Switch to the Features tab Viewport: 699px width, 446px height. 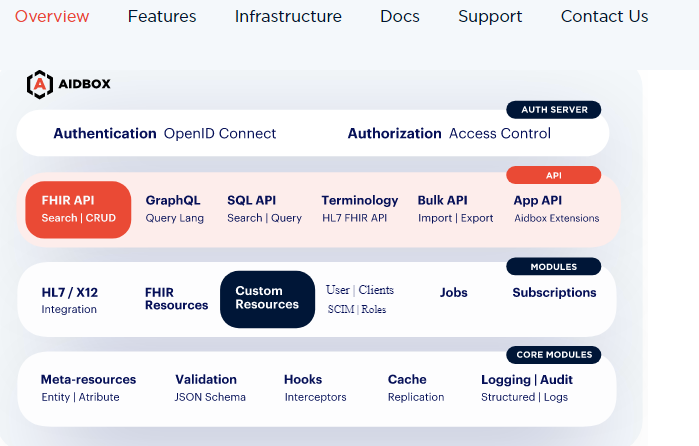pos(162,16)
